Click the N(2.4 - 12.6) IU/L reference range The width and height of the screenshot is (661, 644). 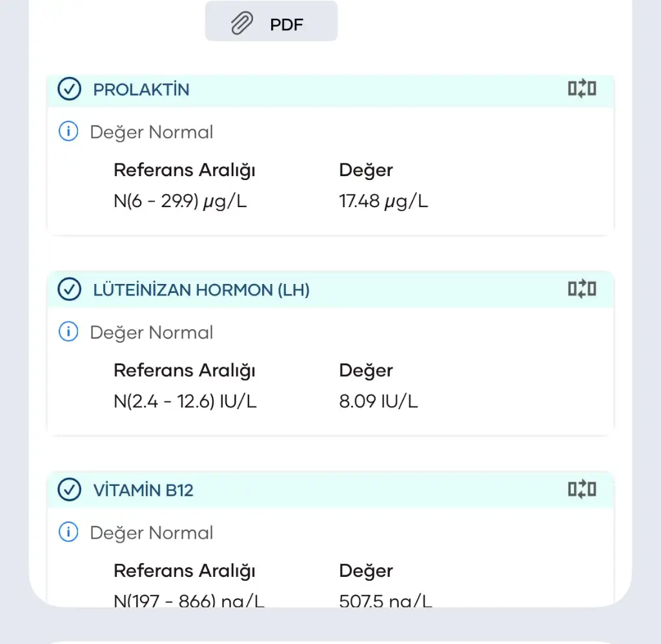pyautogui.click(x=185, y=402)
